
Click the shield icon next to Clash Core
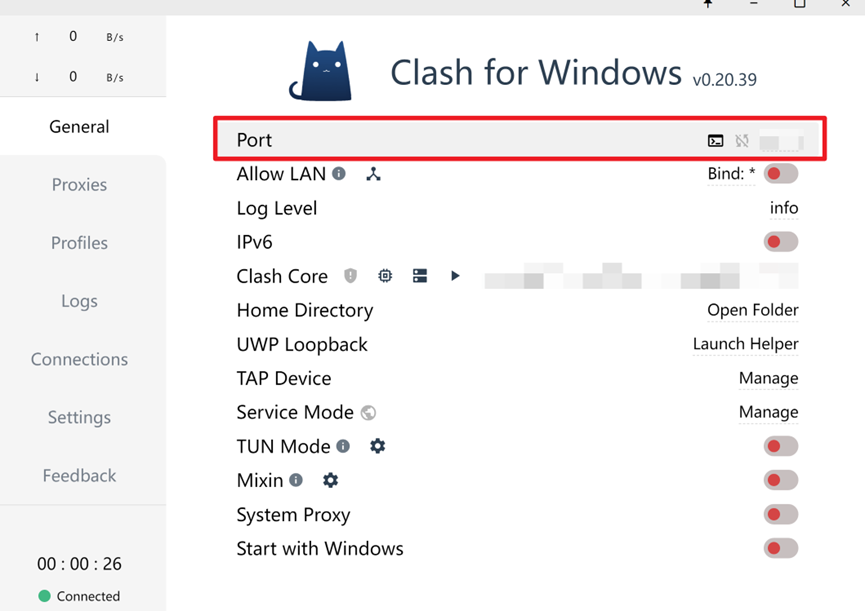tap(351, 276)
